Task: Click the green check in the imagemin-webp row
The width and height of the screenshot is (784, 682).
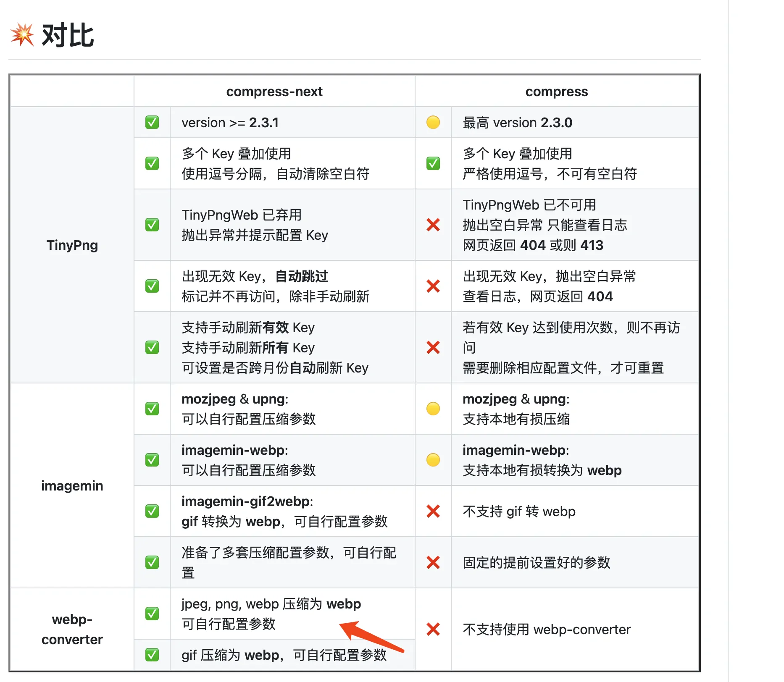Action: point(152,460)
